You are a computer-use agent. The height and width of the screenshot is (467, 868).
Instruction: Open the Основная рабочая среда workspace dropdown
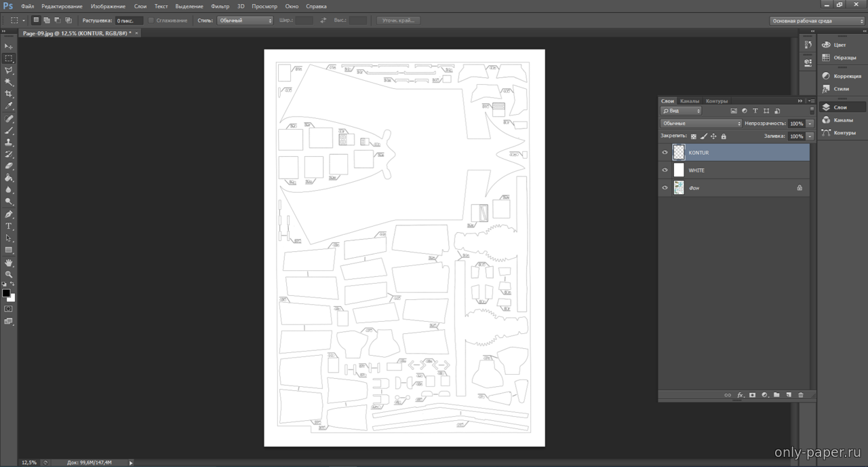[817, 21]
